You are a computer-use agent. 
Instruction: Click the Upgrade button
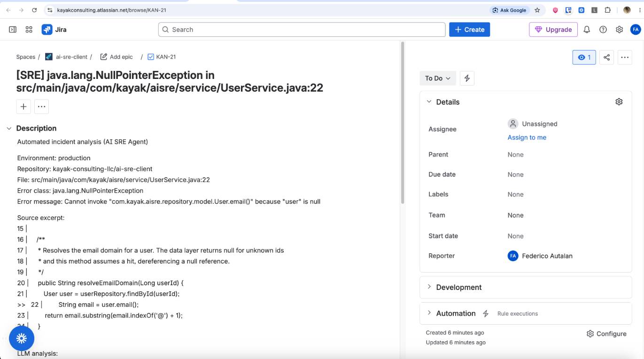(553, 30)
